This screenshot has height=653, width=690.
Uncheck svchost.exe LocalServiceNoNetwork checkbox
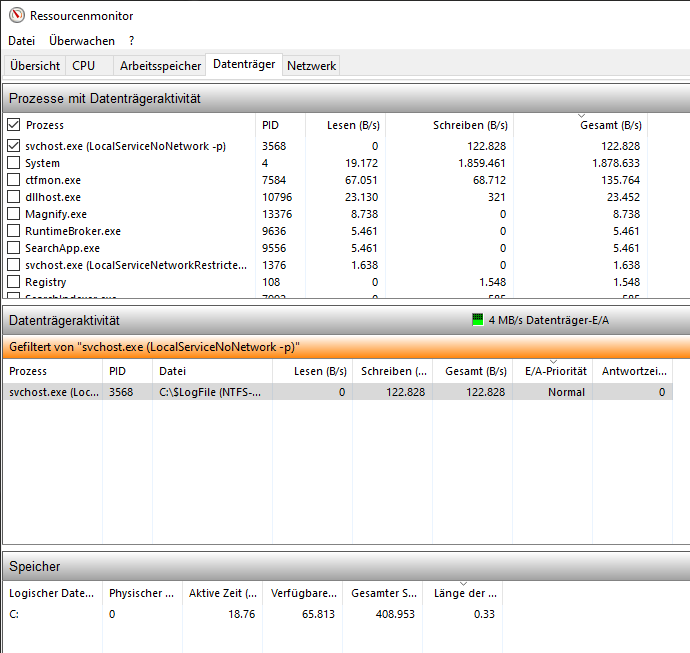click(14, 146)
